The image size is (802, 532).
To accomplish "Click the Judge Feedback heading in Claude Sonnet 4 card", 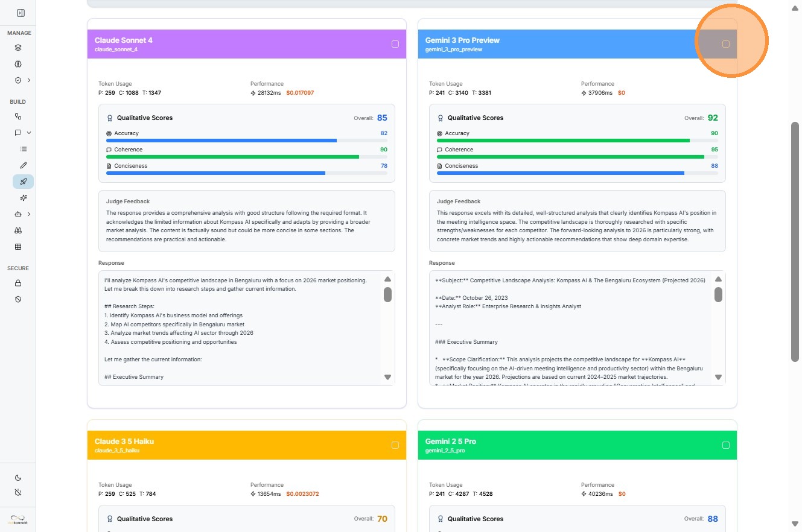I will 128,201.
